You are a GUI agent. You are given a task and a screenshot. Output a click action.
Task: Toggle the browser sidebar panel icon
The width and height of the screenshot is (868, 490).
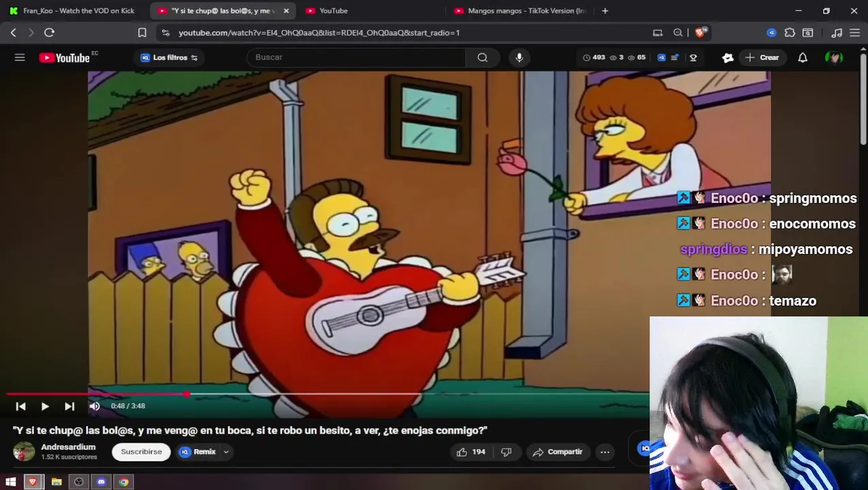(x=807, y=33)
